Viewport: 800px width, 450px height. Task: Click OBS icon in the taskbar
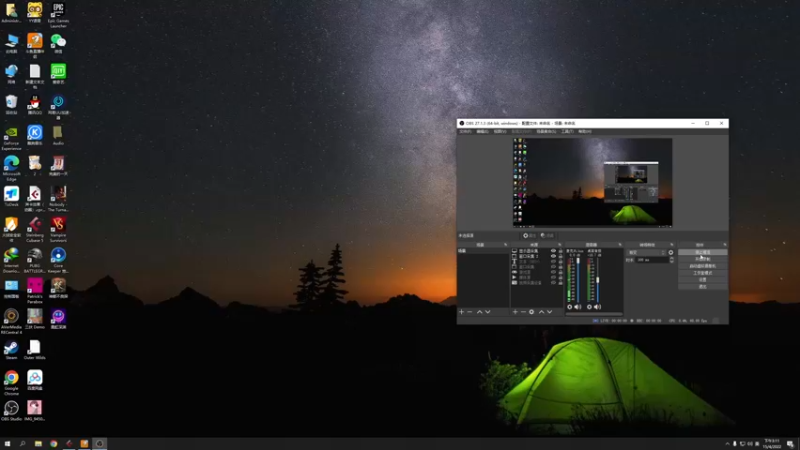coord(99,444)
